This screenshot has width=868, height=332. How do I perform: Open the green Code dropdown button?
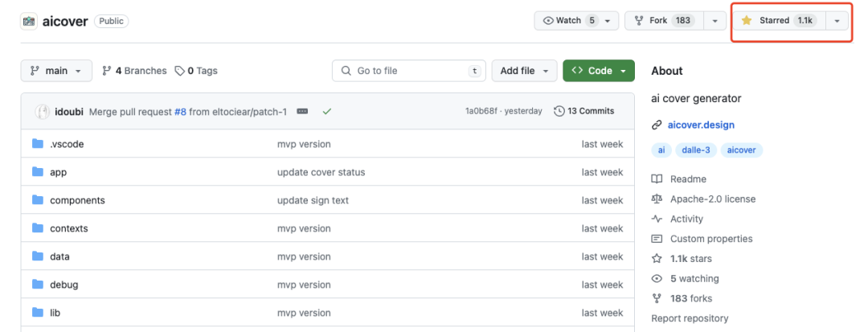(x=599, y=71)
